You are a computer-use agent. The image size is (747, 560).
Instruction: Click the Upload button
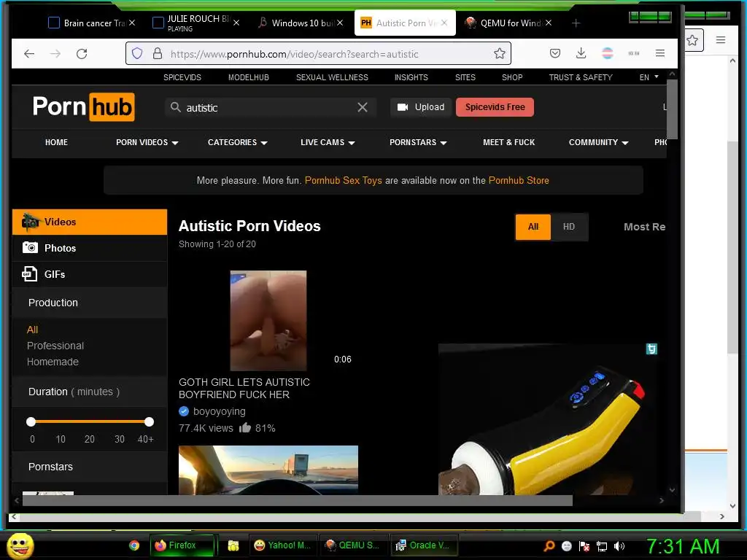[421, 107]
